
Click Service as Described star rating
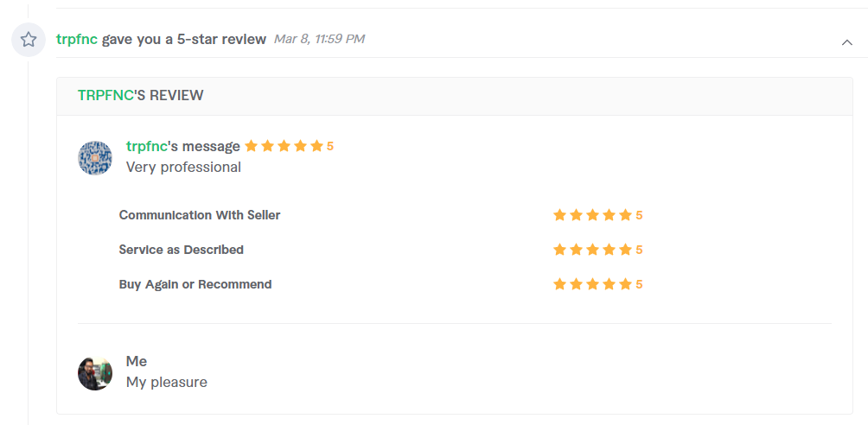click(x=592, y=251)
